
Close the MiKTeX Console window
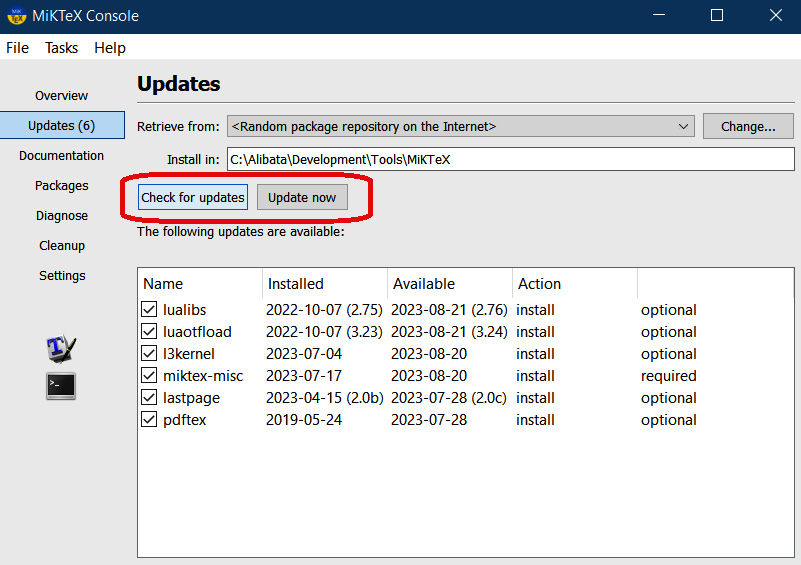pos(775,15)
